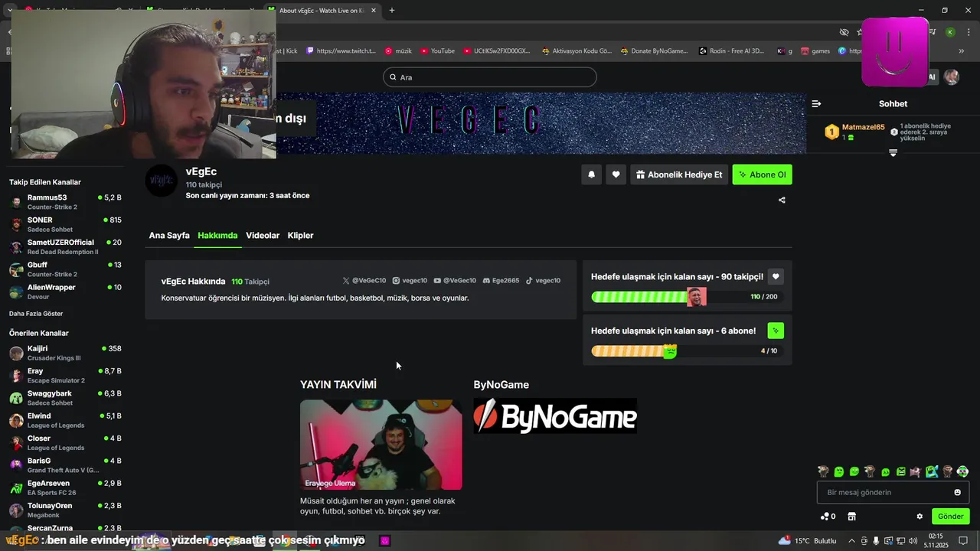Viewport: 980px width, 551px height.
Task: Open Elwind recommended channel
Action: tap(65, 420)
